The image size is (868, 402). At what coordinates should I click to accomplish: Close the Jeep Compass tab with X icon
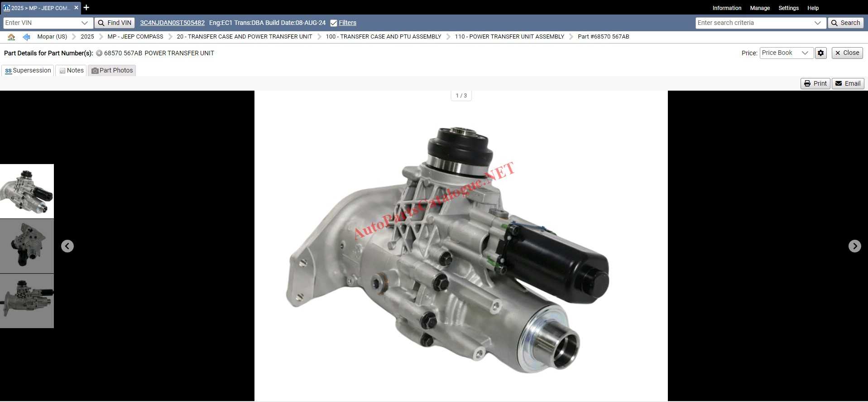pyautogui.click(x=76, y=8)
